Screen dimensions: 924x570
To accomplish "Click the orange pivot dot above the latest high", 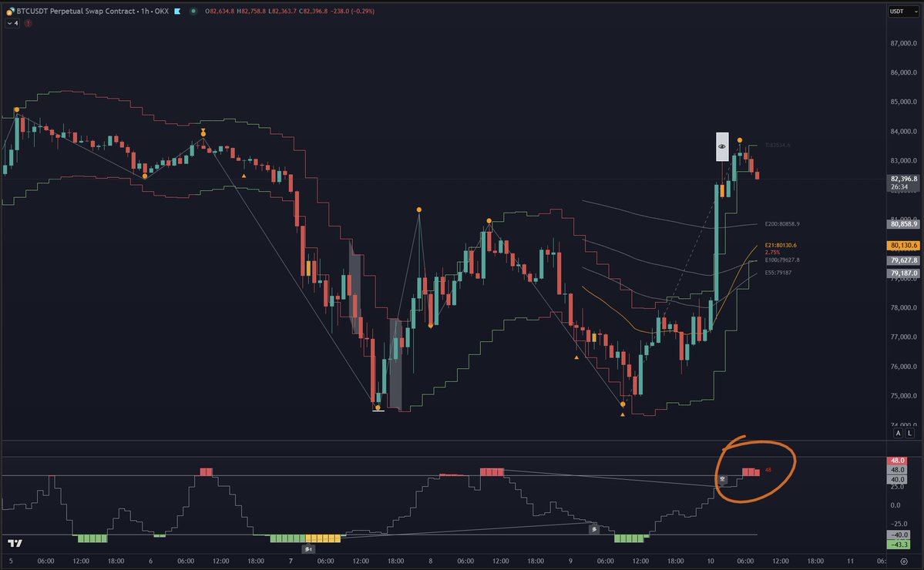I will coord(740,140).
